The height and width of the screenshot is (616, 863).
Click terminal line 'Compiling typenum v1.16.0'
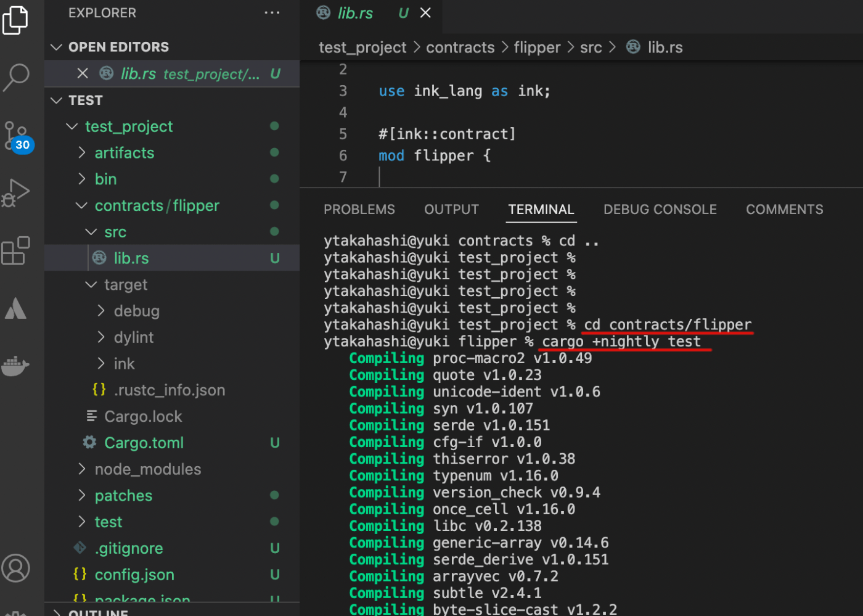[454, 476]
